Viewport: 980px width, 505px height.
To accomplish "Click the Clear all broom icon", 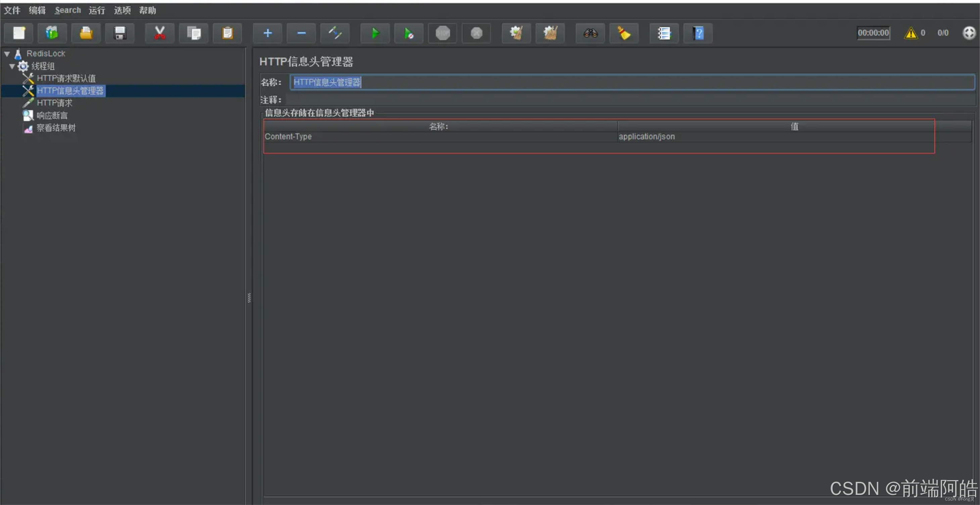I will coord(550,34).
